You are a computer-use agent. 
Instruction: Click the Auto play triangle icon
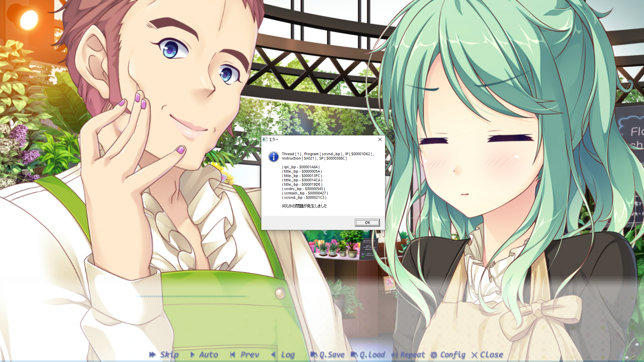pos(193,355)
